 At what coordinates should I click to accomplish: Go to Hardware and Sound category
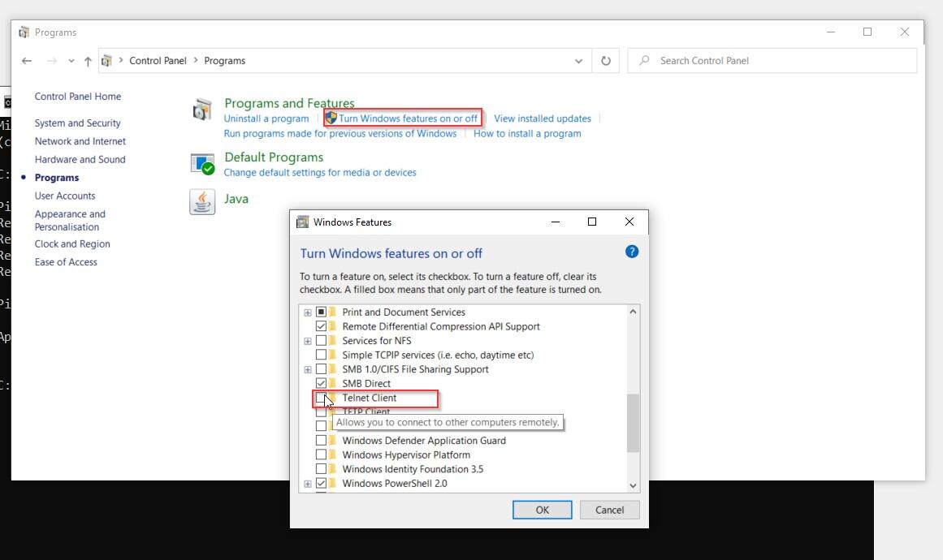point(80,160)
